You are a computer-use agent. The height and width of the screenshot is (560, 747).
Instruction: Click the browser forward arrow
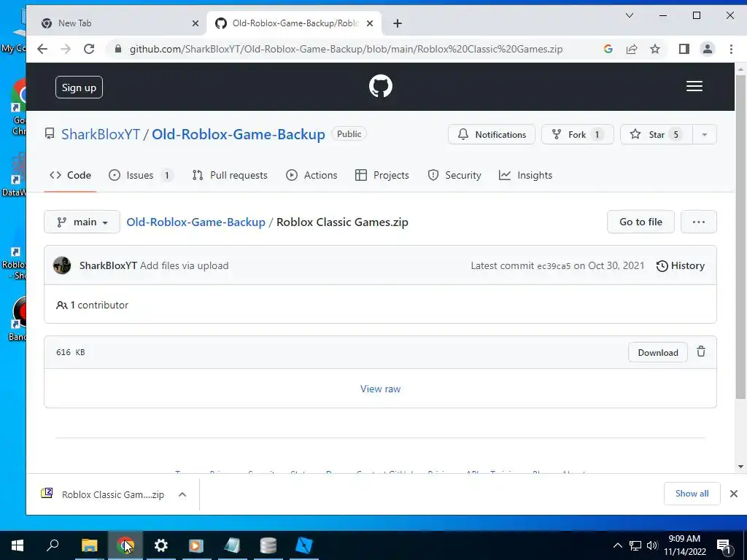[66, 49]
